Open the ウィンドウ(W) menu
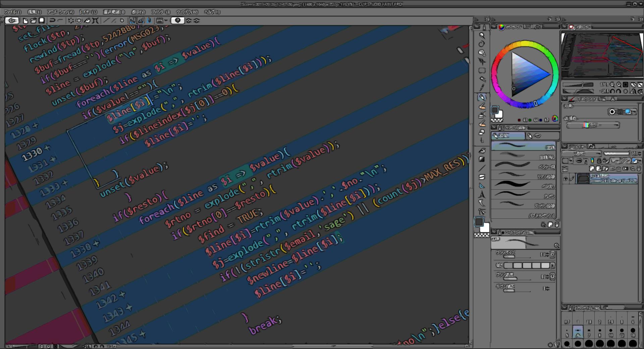 click(187, 12)
